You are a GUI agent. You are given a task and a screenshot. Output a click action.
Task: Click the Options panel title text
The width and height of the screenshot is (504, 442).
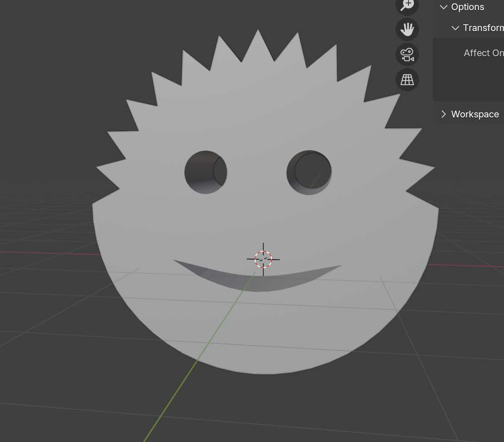tap(468, 7)
